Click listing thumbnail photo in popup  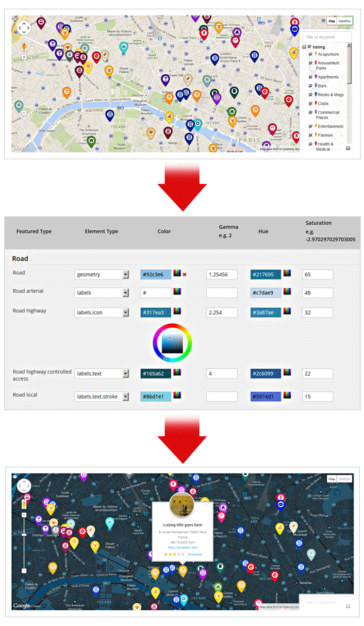(x=182, y=506)
